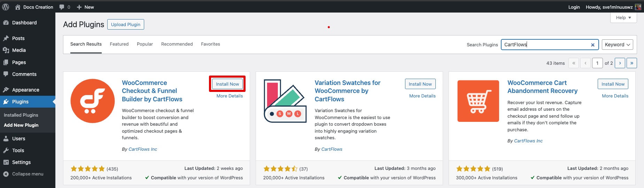The width and height of the screenshot is (644, 188).
Task: Expand the Help panel
Action: pyautogui.click(x=623, y=18)
